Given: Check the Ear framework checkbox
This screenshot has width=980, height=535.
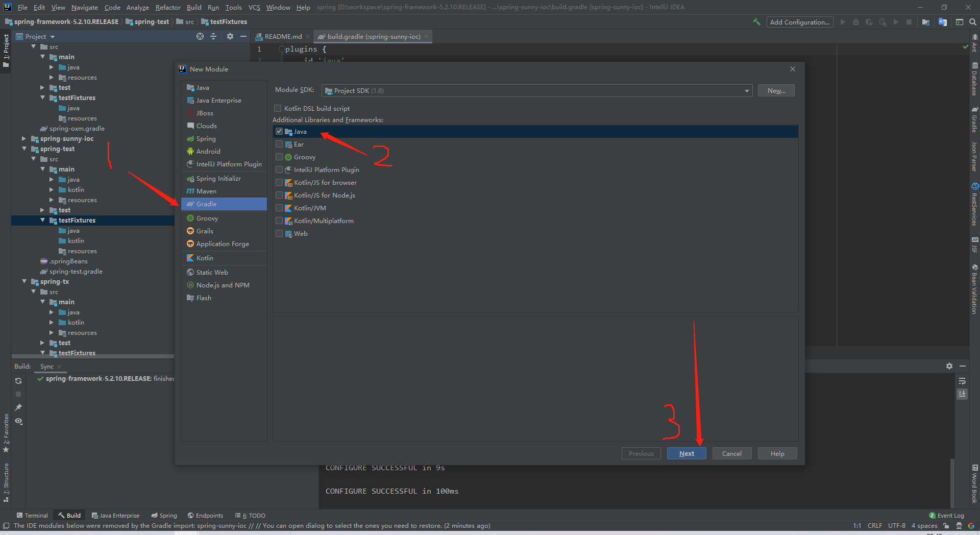Looking at the screenshot, I should pyautogui.click(x=279, y=144).
